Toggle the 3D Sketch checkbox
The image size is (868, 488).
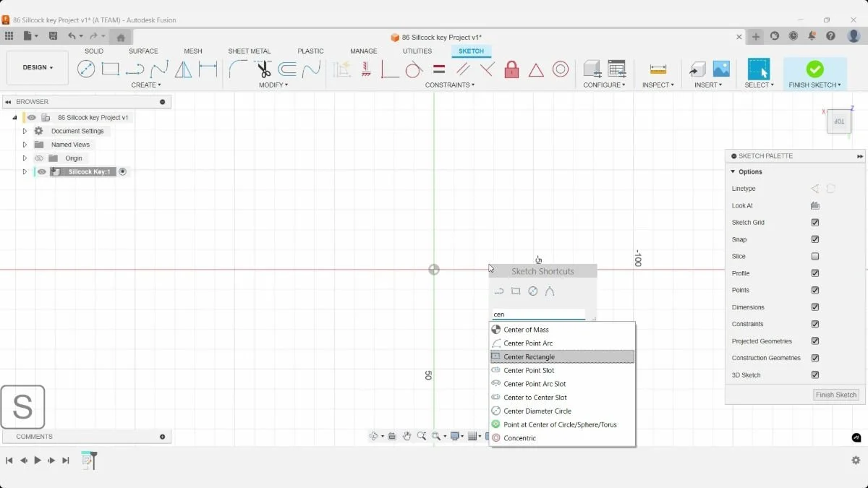pyautogui.click(x=815, y=375)
